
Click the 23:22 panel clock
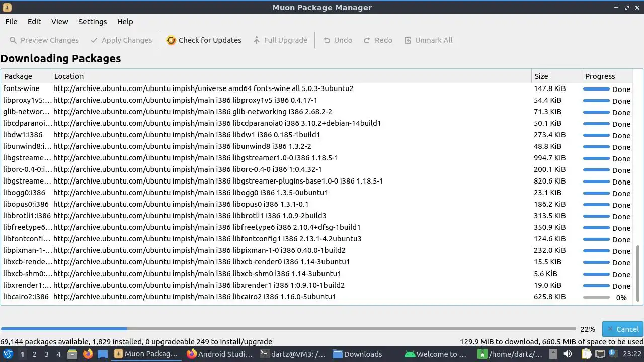pos(632,354)
